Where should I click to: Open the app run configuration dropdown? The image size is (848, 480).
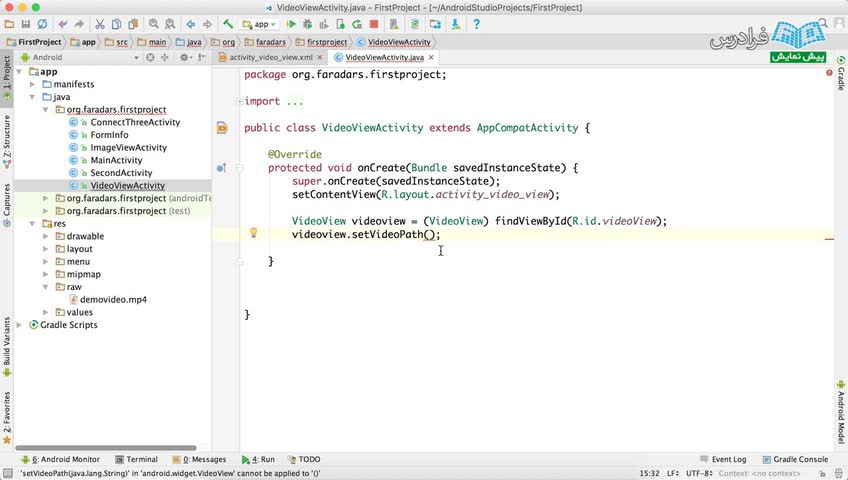pyautogui.click(x=260, y=24)
